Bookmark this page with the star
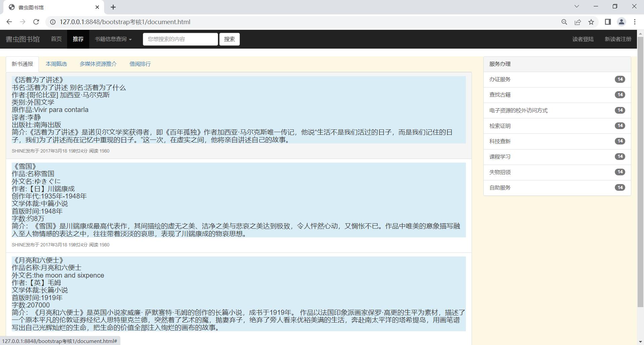 point(591,22)
